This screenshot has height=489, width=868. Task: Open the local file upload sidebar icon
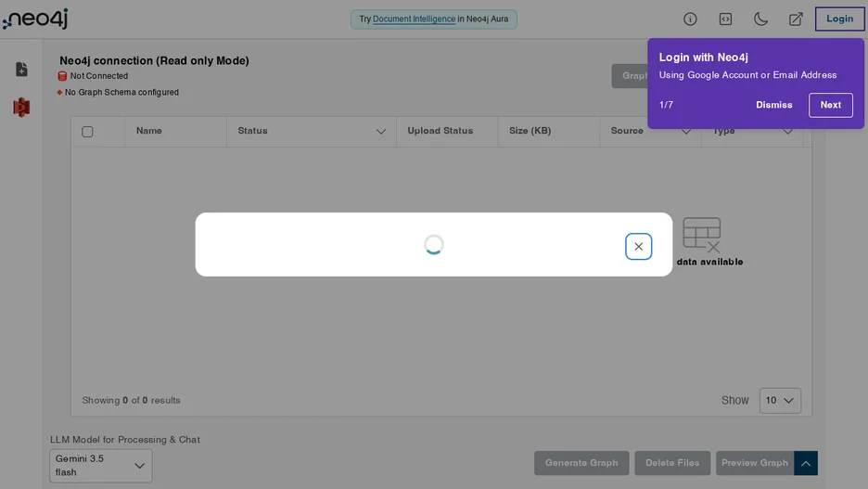(21, 70)
